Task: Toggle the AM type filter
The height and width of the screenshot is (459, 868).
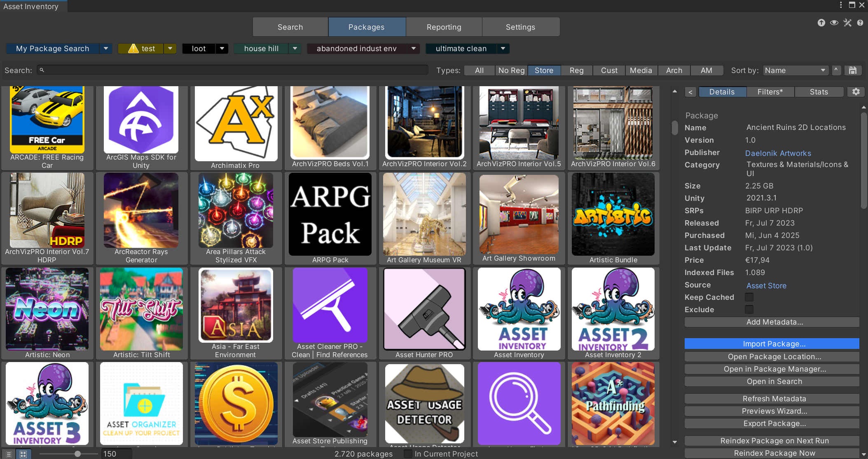Action: point(707,71)
